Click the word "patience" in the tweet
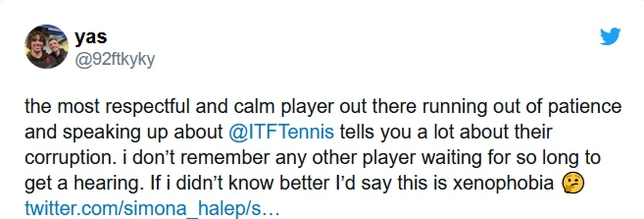 (x=585, y=106)
